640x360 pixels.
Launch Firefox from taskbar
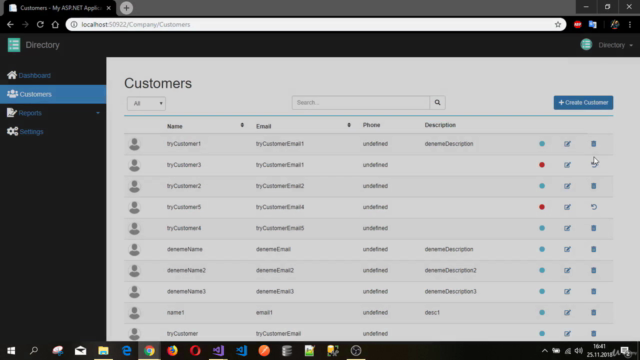(x=172, y=351)
